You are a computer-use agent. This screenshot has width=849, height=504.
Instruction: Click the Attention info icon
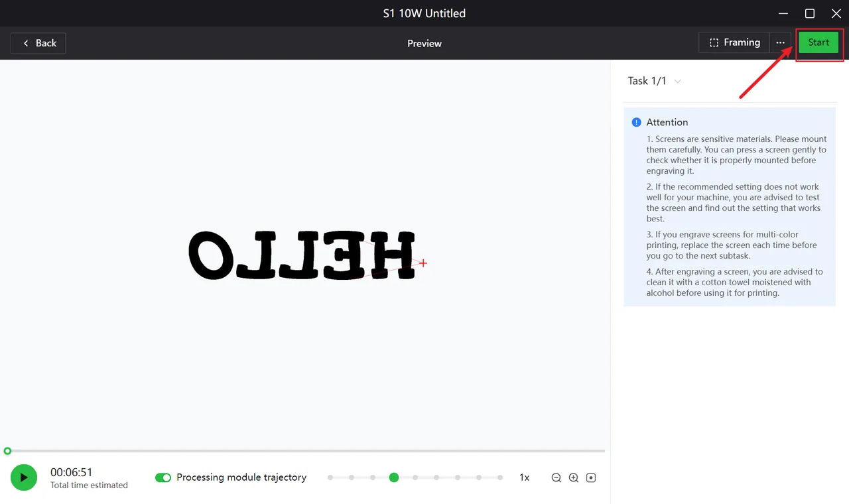coord(637,122)
